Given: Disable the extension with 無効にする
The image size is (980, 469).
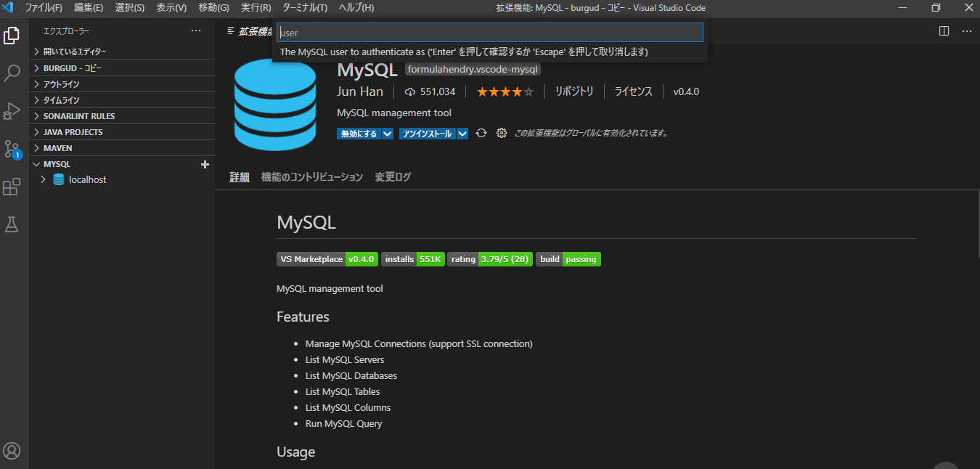Looking at the screenshot, I should 359,134.
